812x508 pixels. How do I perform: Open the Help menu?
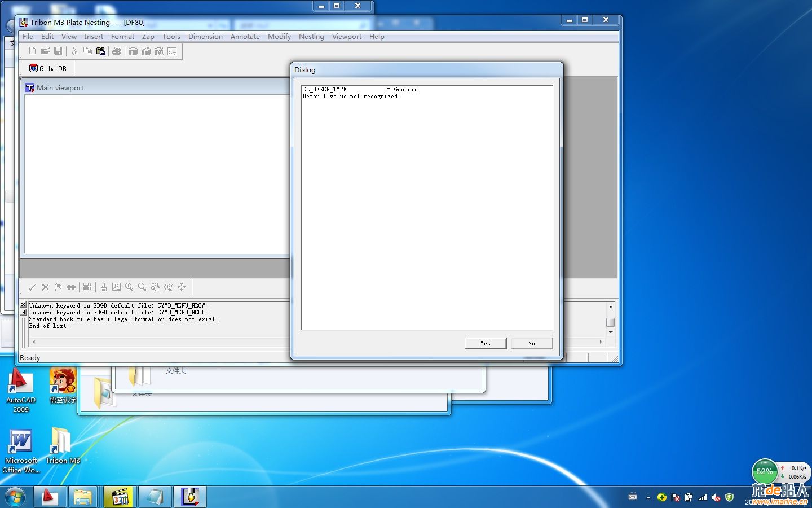click(x=377, y=37)
